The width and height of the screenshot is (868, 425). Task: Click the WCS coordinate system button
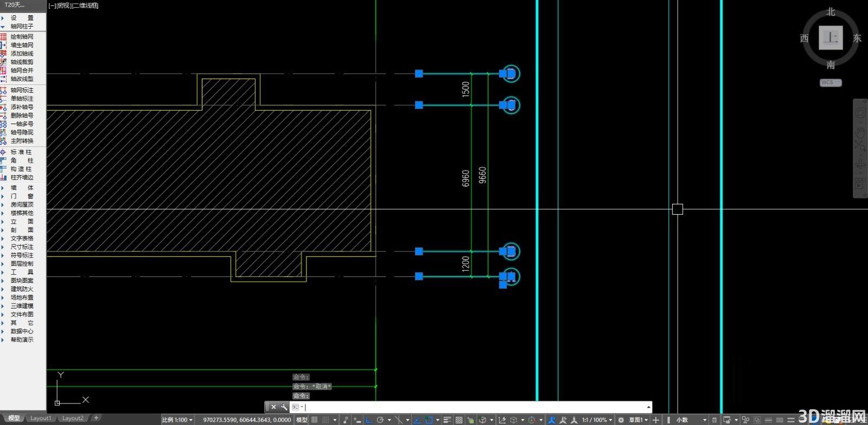click(830, 82)
